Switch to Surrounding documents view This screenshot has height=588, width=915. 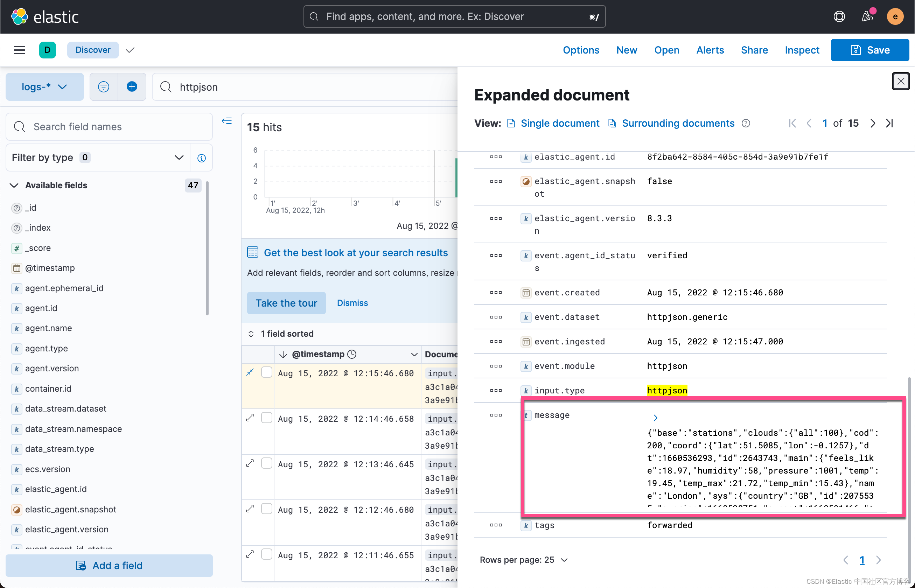point(678,123)
